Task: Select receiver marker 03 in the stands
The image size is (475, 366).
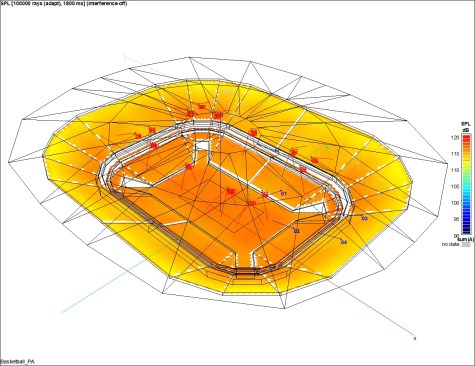Action: click(x=365, y=218)
